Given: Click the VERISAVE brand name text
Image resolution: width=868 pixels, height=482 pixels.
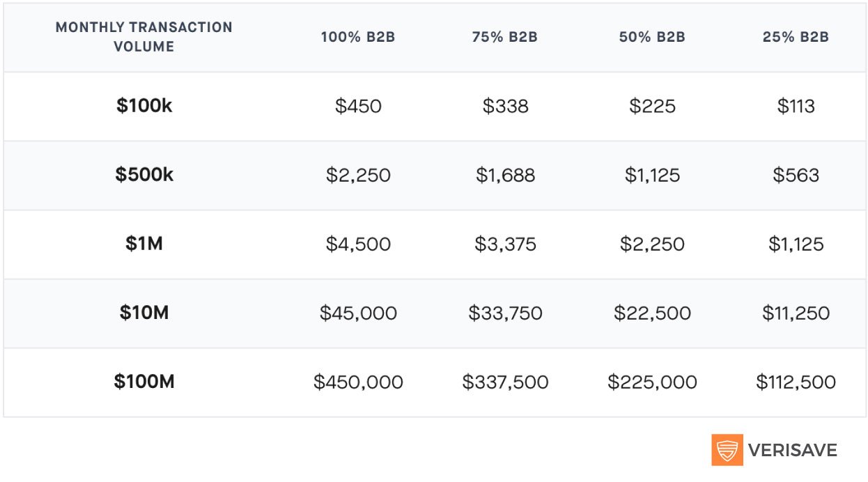Looking at the screenshot, I should tap(793, 451).
